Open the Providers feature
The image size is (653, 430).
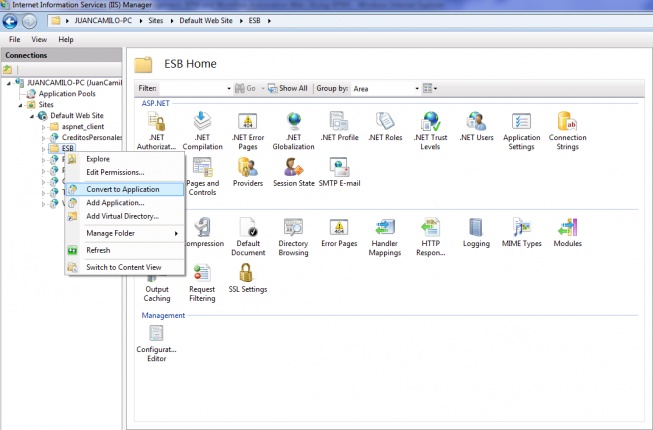[248, 173]
